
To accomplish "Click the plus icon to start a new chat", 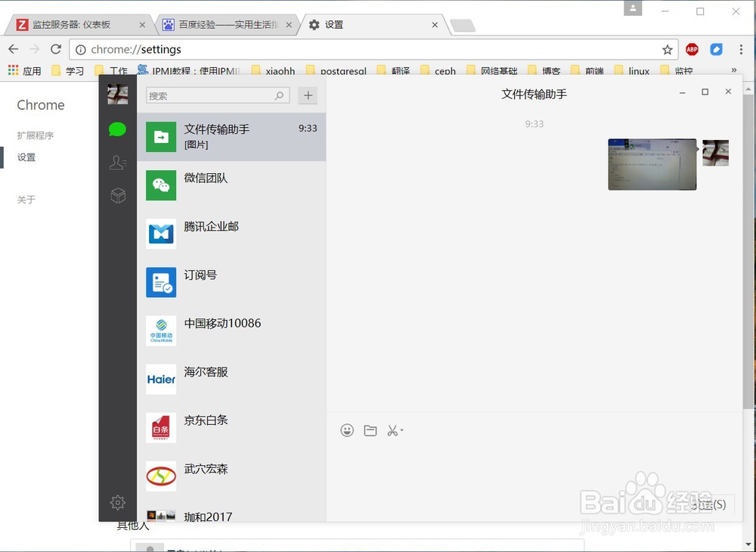I will pos(308,95).
